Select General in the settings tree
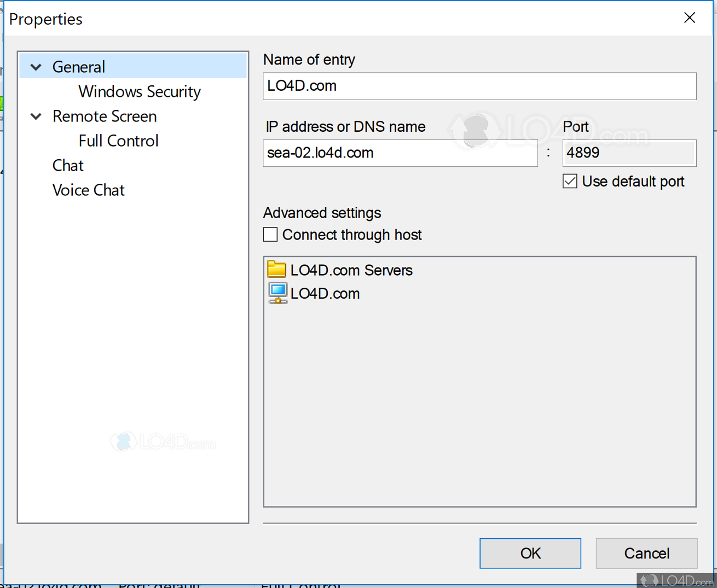 (x=79, y=67)
